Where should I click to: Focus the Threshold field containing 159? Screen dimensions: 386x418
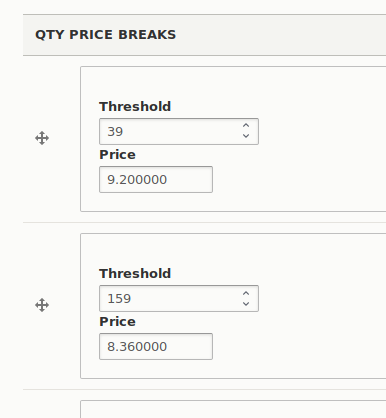pyautogui.click(x=179, y=298)
